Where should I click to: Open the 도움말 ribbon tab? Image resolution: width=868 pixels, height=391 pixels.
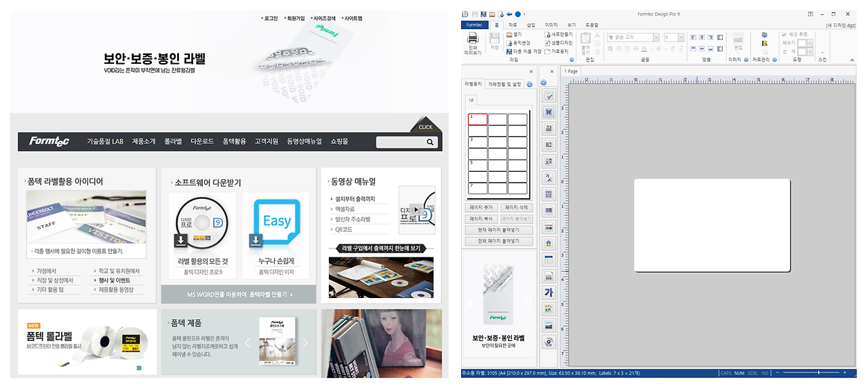[x=592, y=25]
